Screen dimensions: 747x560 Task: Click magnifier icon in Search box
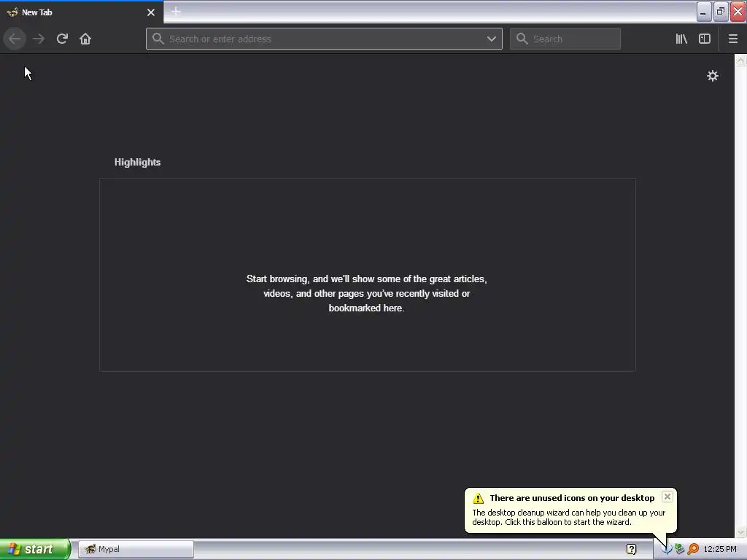[x=522, y=39]
